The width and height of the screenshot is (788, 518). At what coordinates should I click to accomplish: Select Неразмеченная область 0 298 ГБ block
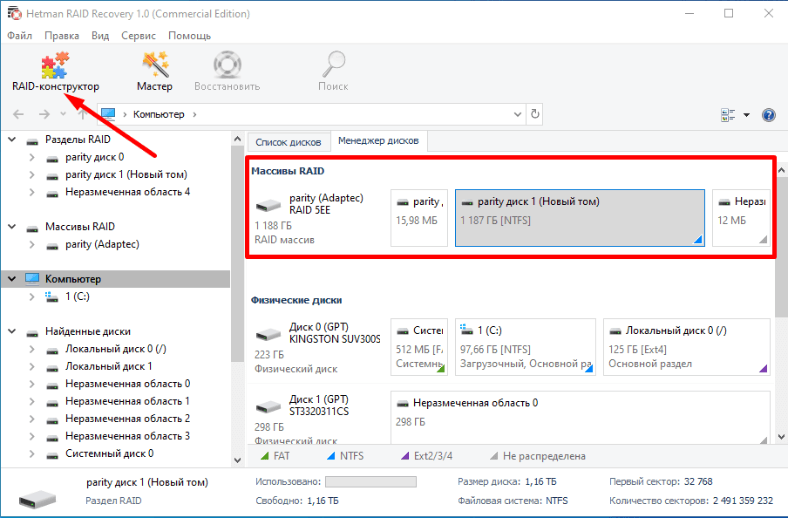[580, 418]
